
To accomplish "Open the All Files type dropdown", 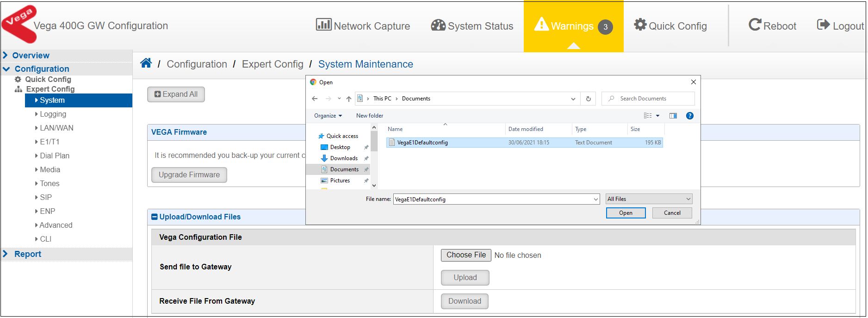I will 649,199.
